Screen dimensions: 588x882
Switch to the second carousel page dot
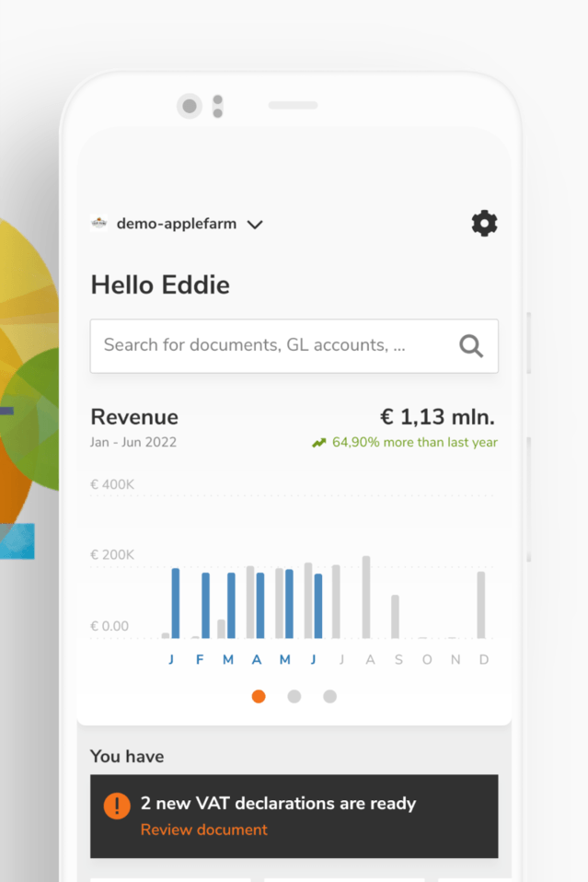[x=294, y=696]
